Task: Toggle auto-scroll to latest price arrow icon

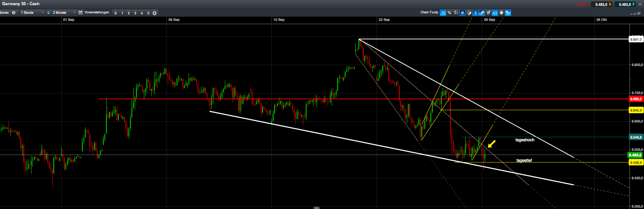Action: tap(443, 13)
